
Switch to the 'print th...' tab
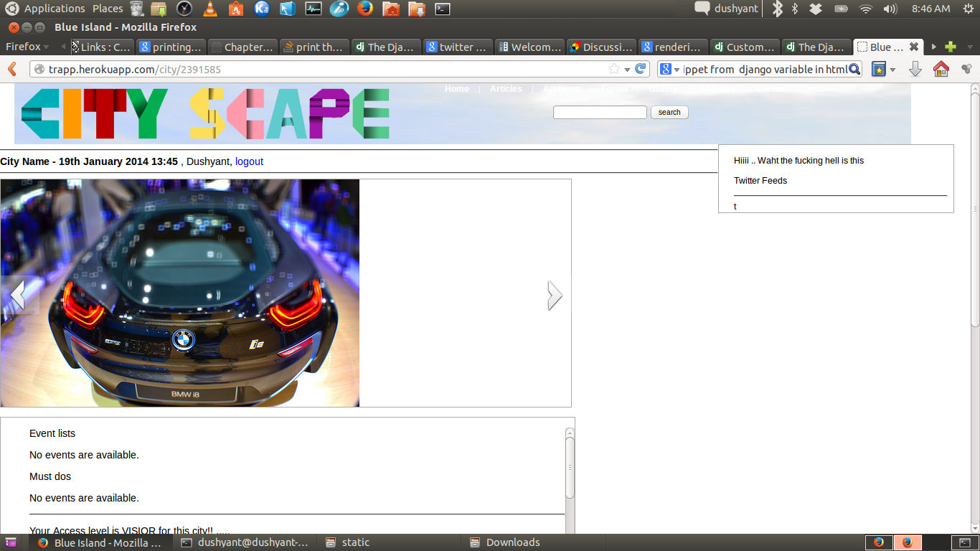click(314, 47)
